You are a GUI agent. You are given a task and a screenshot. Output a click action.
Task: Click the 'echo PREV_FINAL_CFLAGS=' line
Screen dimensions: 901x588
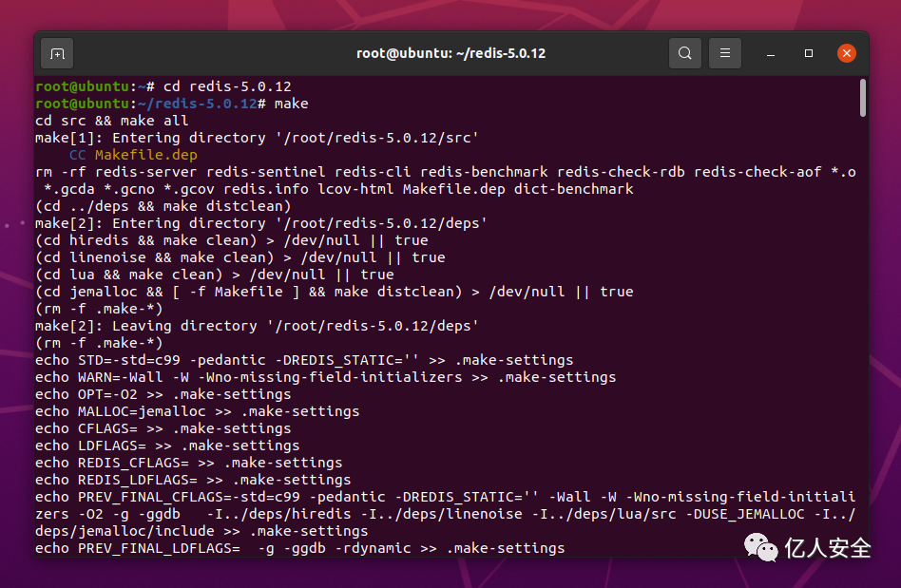[x=446, y=497]
